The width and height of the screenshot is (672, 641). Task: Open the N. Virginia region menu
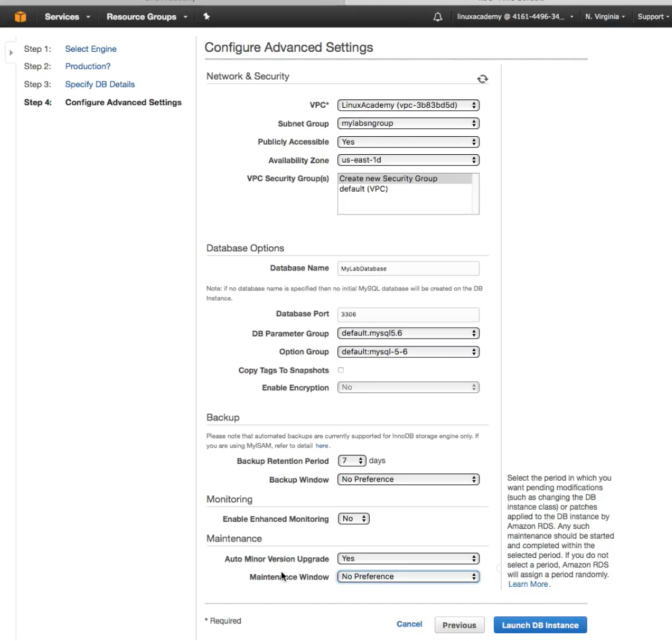click(x=605, y=17)
